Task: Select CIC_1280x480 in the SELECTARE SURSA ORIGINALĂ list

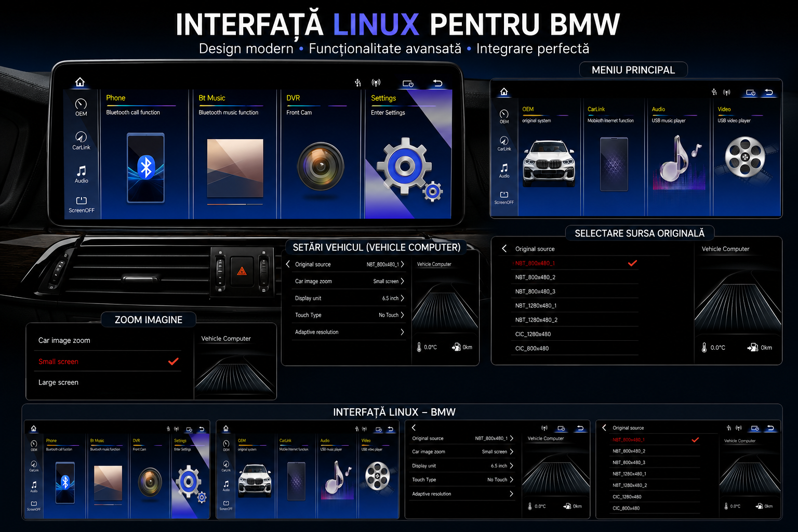Action: click(x=574, y=334)
